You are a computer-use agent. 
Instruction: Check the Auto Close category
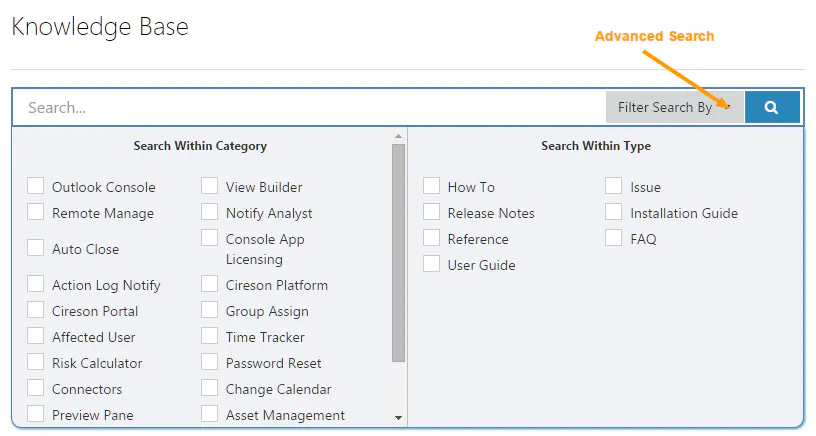pos(36,248)
